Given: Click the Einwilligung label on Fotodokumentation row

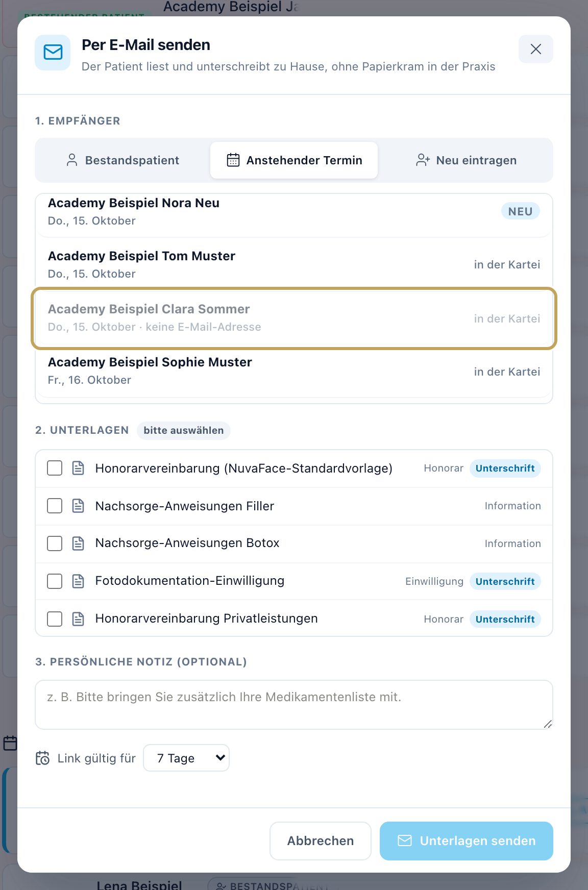Looking at the screenshot, I should click(x=434, y=581).
